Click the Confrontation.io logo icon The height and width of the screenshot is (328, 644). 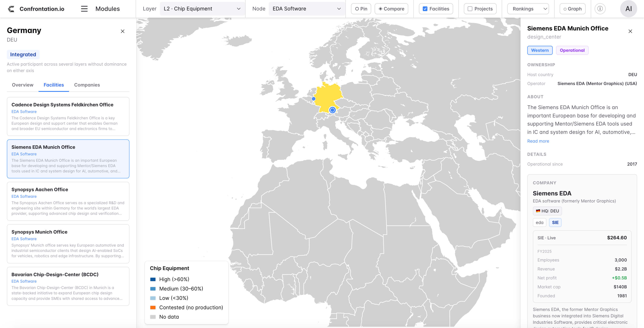coord(11,9)
